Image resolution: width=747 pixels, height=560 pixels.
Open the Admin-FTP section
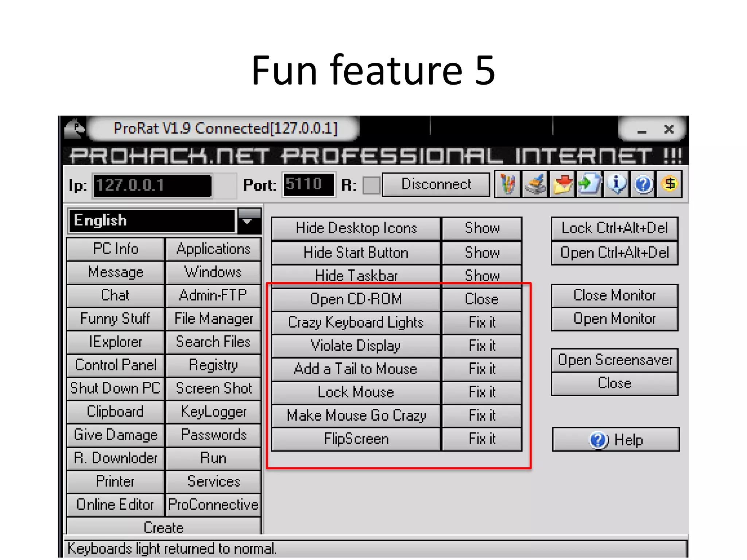click(x=213, y=295)
